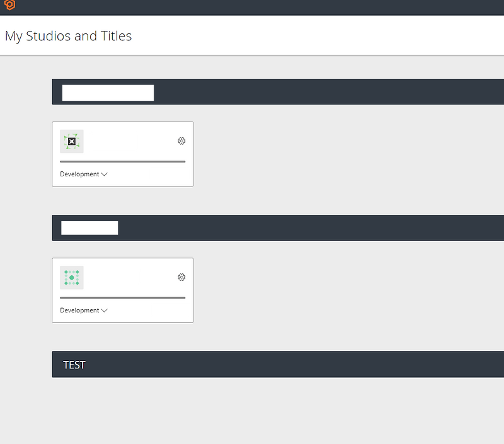Screen dimensions: 504x444
Task: Select the first title card
Action: tap(122, 154)
